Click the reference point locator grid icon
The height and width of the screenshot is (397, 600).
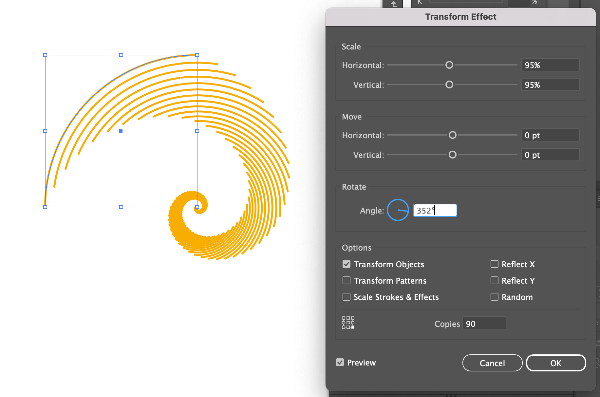pos(348,322)
